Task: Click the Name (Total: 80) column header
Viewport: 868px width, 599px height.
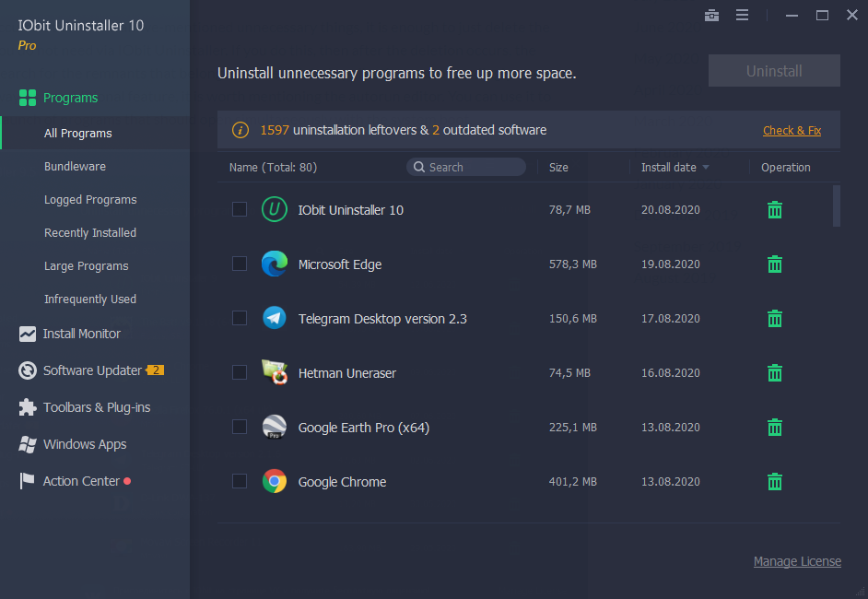Action: 273,167
